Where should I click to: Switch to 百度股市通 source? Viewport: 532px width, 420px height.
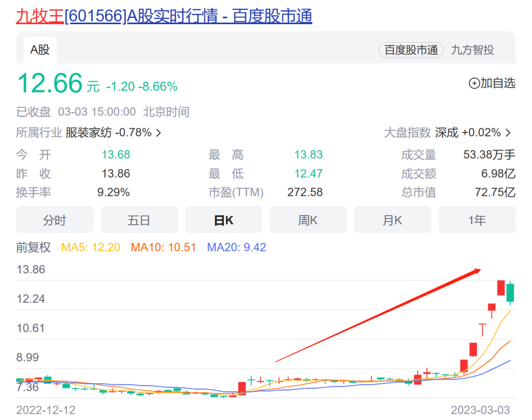[411, 50]
